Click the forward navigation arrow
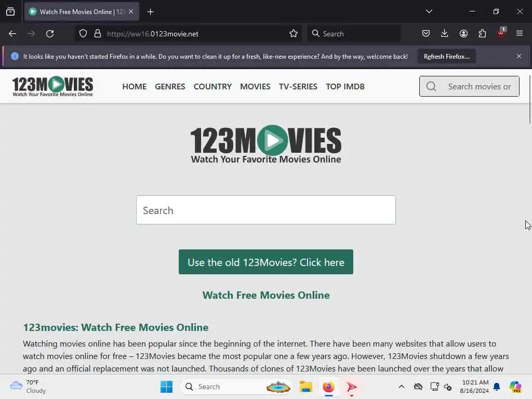532x399 pixels. [31, 34]
